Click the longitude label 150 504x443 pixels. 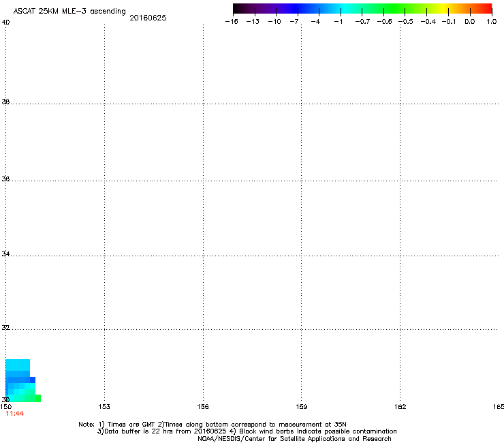[5, 407]
